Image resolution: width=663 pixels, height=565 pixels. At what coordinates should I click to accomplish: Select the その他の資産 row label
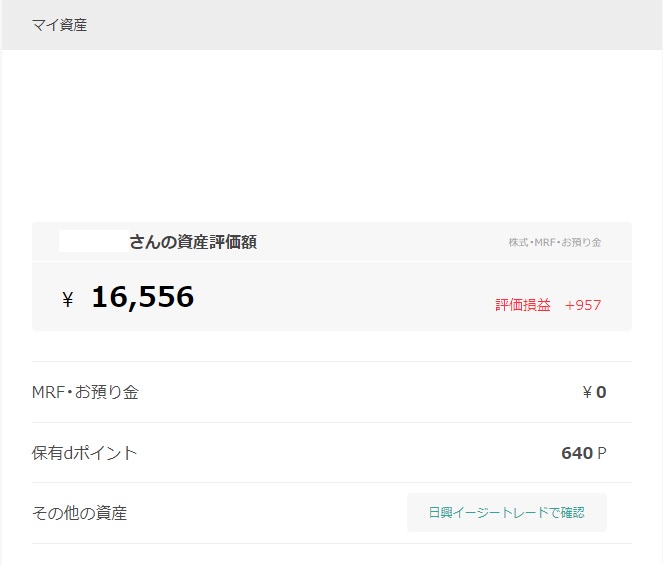coord(79,513)
